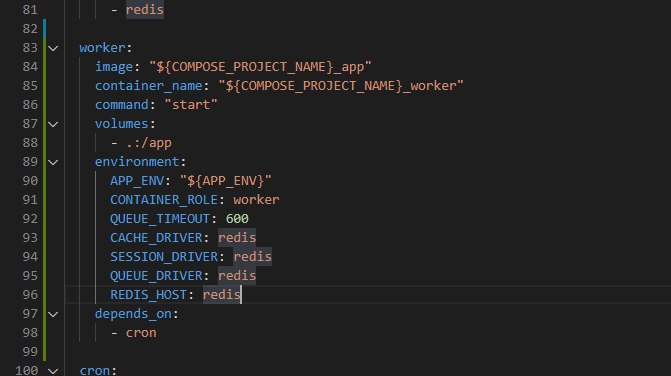
Task: Click the "${COMPOSE_PROJECT_NAME}_app" string value
Action: 260,67
